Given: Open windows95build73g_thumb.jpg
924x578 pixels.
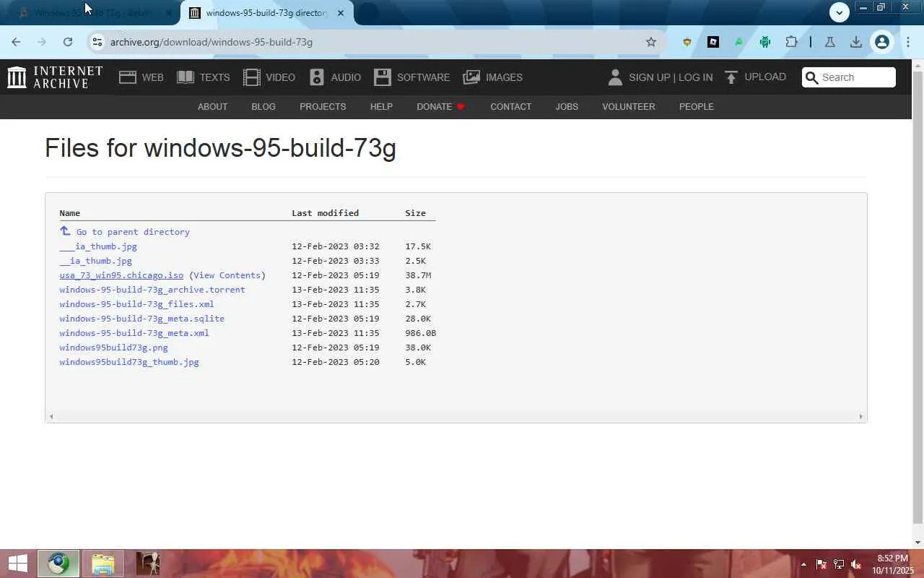Looking at the screenshot, I should 129,362.
